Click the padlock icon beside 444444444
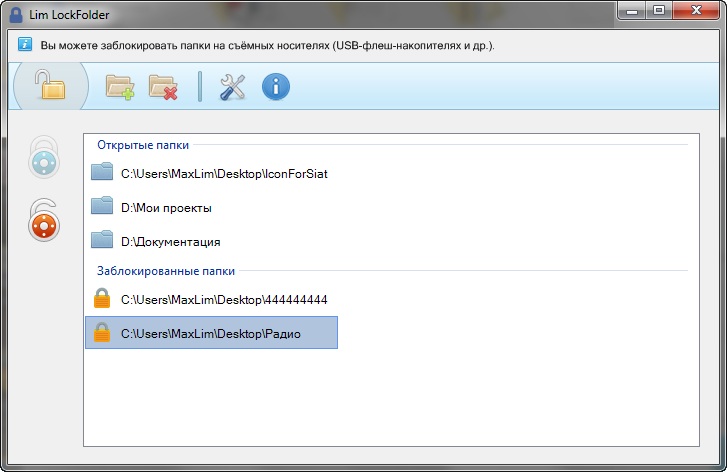This screenshot has width=728, height=472. coord(102,298)
